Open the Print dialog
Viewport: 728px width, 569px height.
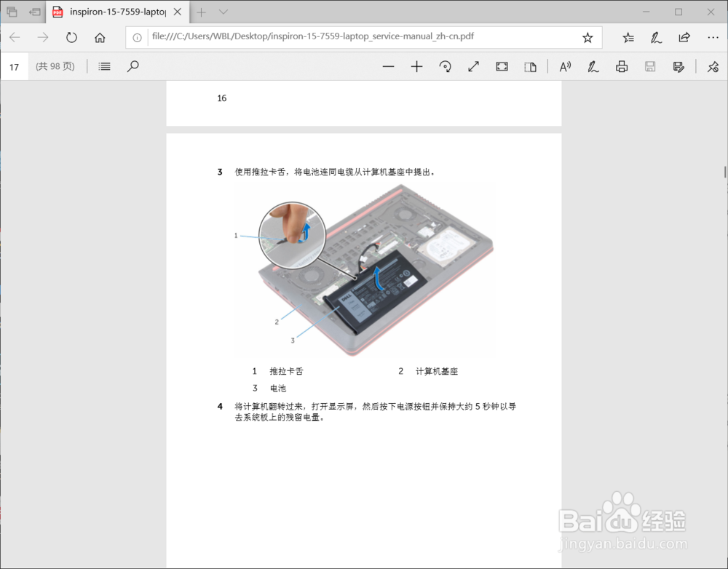click(x=621, y=66)
